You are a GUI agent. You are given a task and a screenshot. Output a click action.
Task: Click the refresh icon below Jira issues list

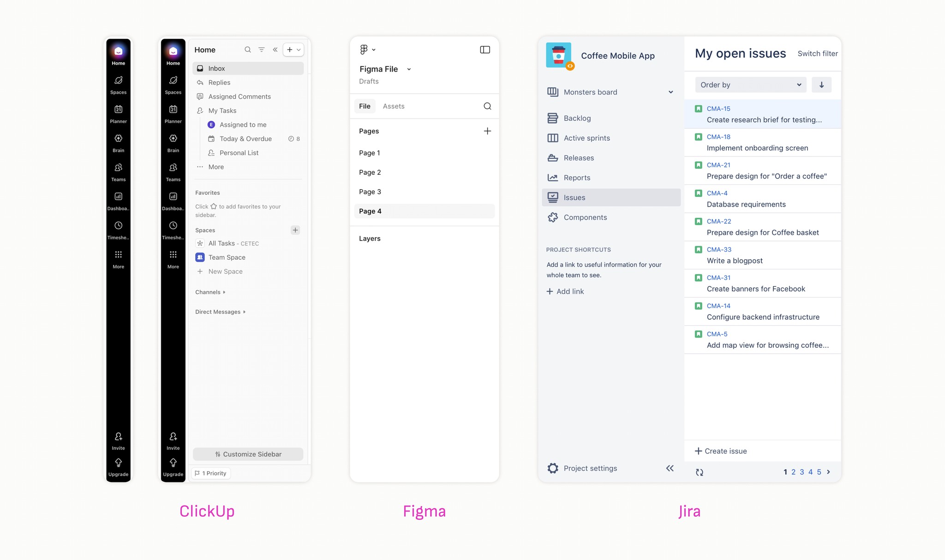(700, 472)
